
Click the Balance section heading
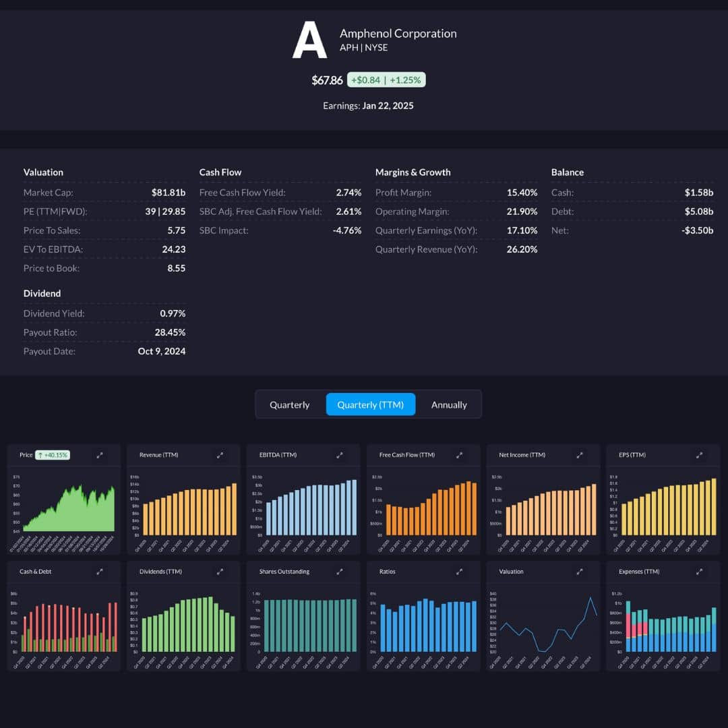click(568, 173)
